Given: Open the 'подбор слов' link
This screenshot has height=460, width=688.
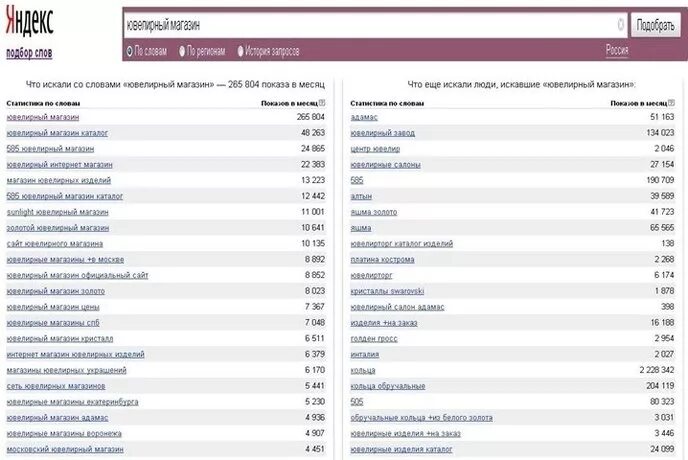Looking at the screenshot, I should click(x=29, y=52).
